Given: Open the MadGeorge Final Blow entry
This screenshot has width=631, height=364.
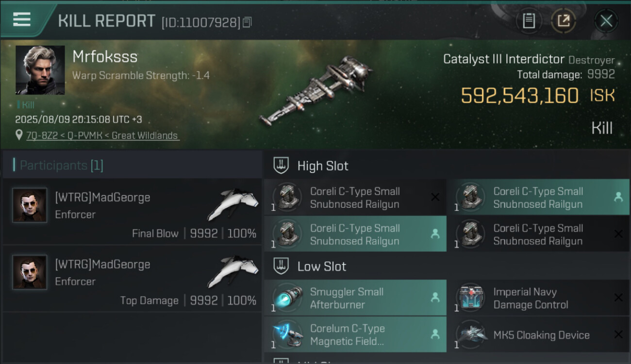Looking at the screenshot, I should tap(133, 211).
